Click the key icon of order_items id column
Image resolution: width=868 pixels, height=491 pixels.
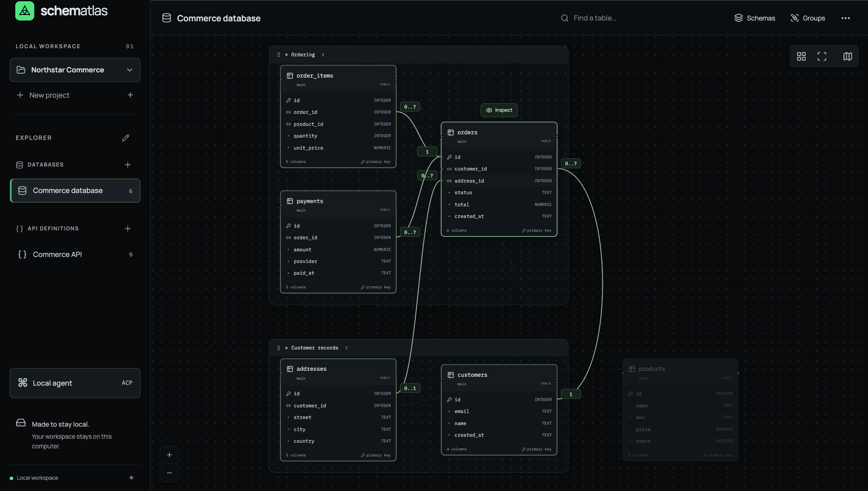coord(288,101)
